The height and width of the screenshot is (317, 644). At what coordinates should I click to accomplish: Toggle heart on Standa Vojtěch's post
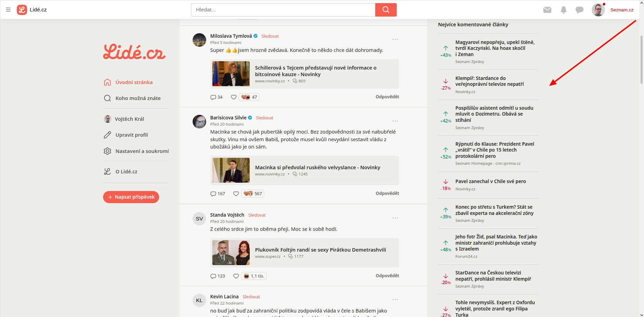(236, 276)
